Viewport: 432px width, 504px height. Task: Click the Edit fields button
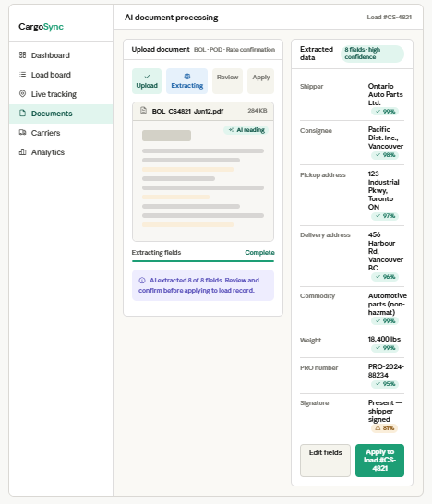(325, 461)
